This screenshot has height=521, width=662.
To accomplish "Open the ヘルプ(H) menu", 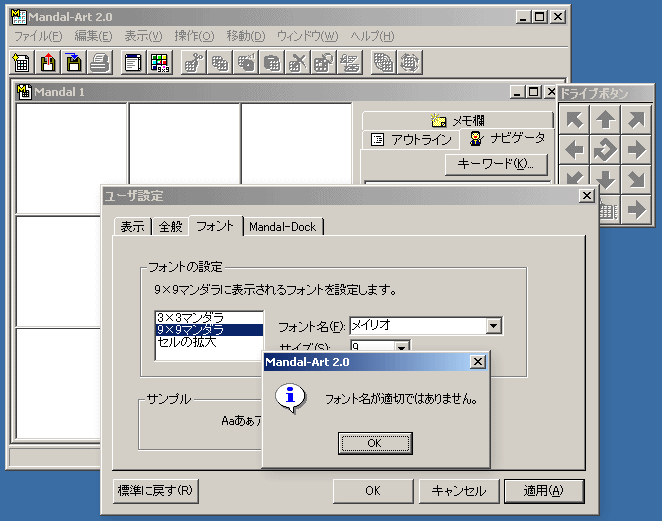I will [372, 36].
